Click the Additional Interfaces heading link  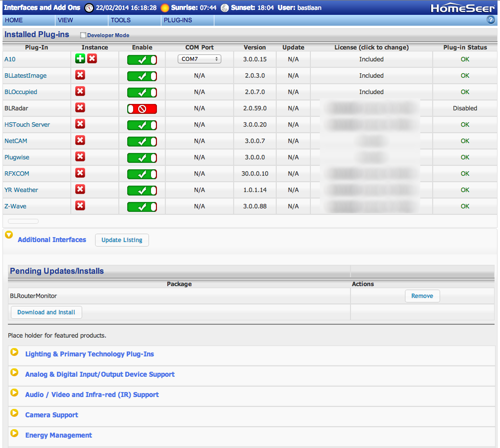(x=52, y=240)
